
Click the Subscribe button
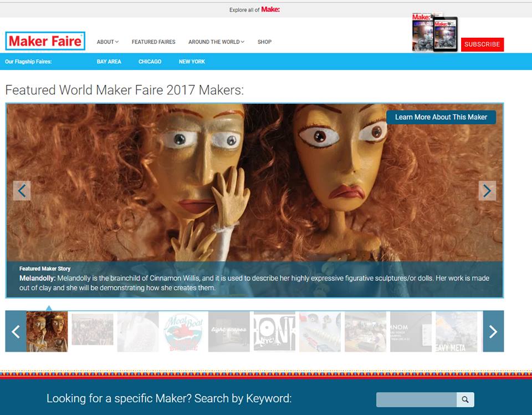click(482, 44)
